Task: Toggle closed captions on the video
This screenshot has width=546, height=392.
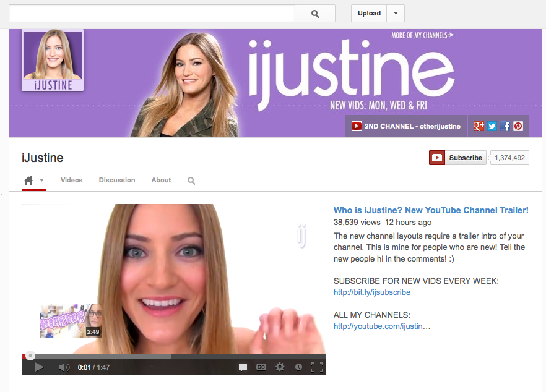Action: click(x=261, y=367)
